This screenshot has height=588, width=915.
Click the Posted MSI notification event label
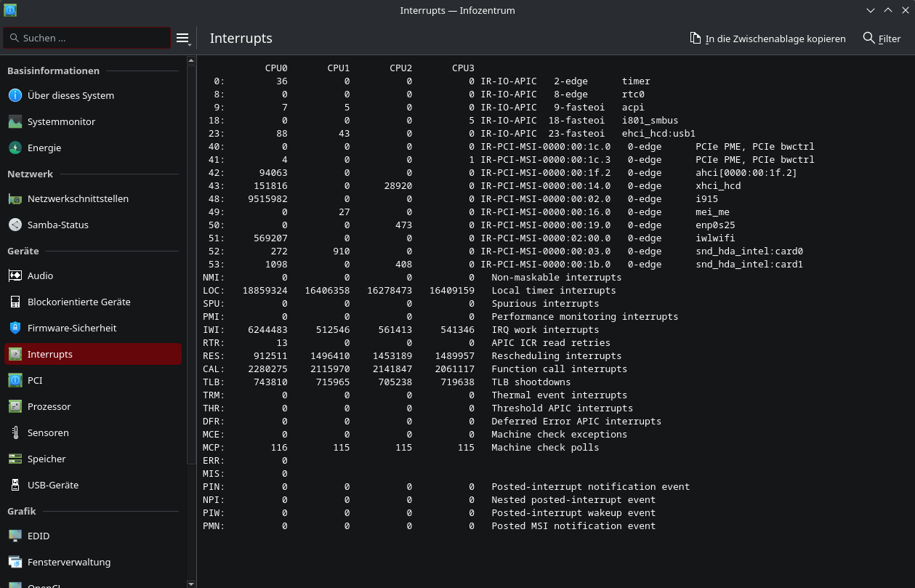point(573,525)
